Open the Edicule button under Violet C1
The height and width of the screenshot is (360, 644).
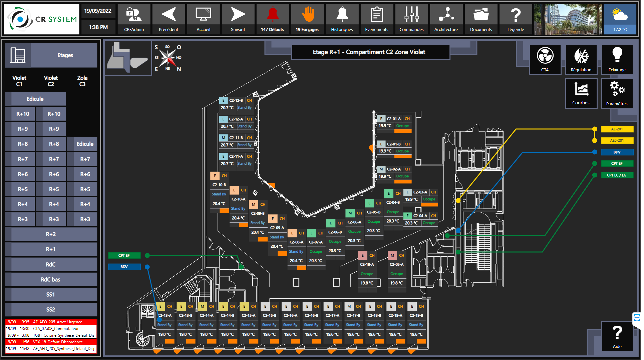pos(35,99)
